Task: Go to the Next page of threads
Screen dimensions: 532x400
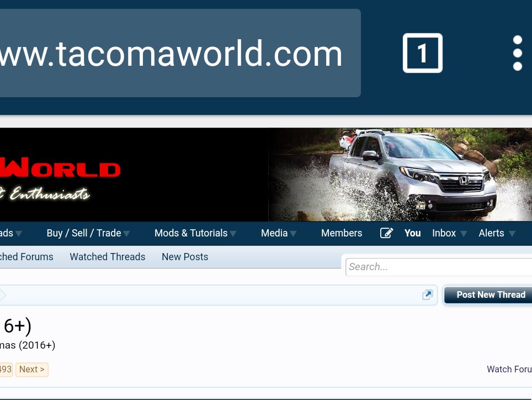Action: click(32, 370)
